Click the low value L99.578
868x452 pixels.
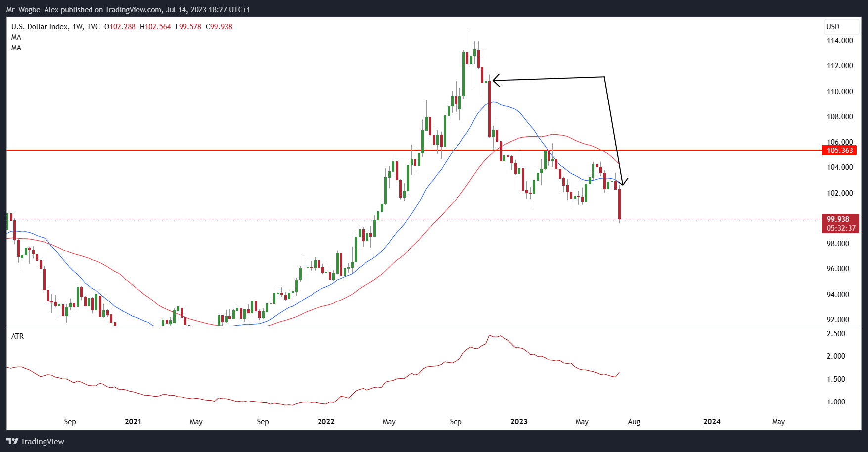point(188,27)
